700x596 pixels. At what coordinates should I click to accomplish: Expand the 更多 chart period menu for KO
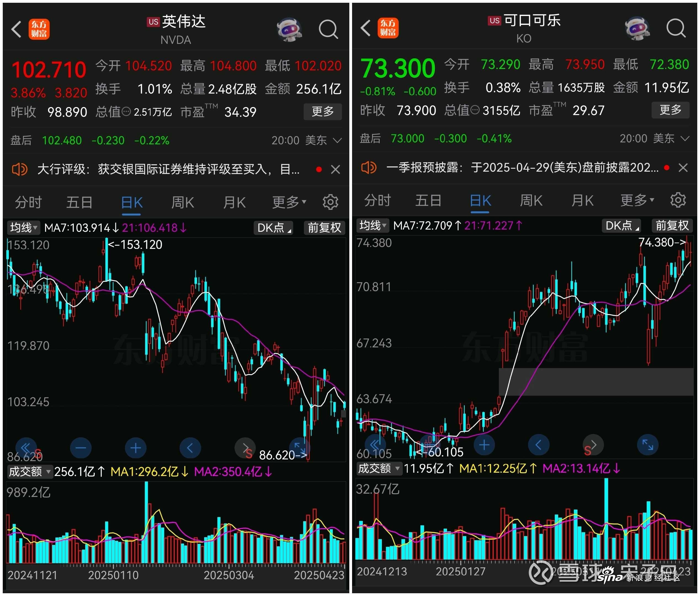pyautogui.click(x=637, y=200)
